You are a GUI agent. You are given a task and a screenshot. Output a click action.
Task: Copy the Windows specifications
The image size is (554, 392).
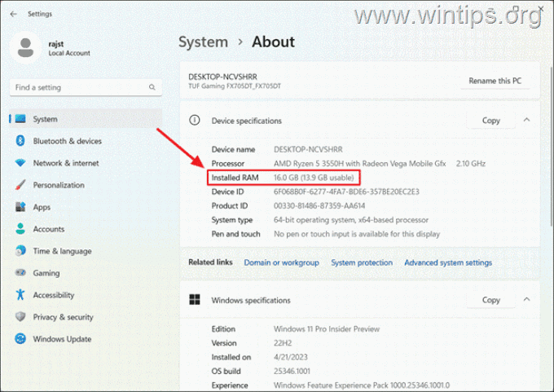[x=491, y=300]
